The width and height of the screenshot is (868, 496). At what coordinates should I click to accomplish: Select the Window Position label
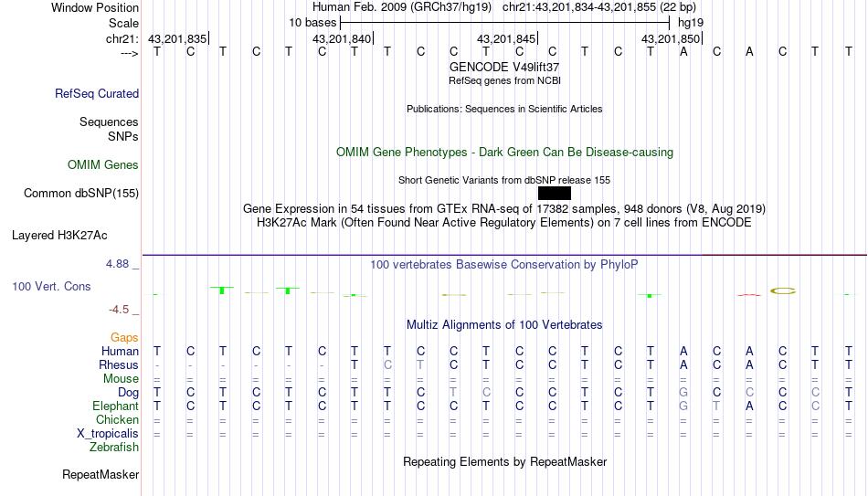pos(95,7)
